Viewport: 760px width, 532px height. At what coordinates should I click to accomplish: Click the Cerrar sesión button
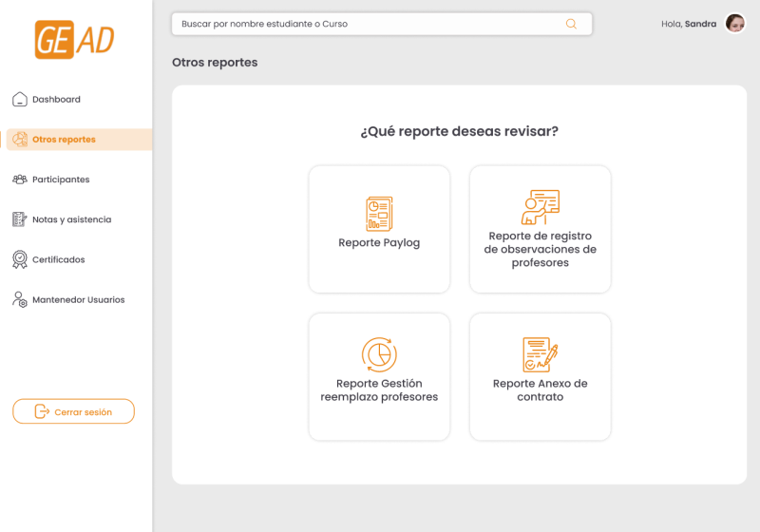coord(73,411)
